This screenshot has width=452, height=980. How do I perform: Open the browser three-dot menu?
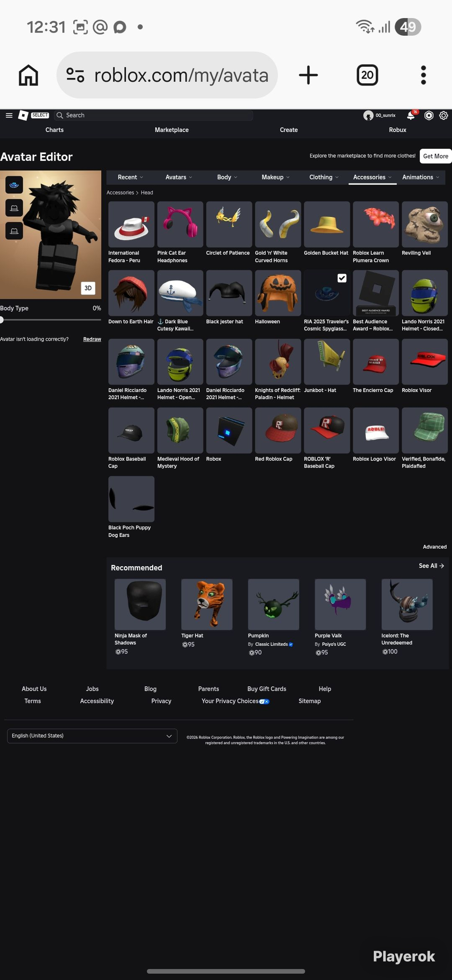[424, 75]
